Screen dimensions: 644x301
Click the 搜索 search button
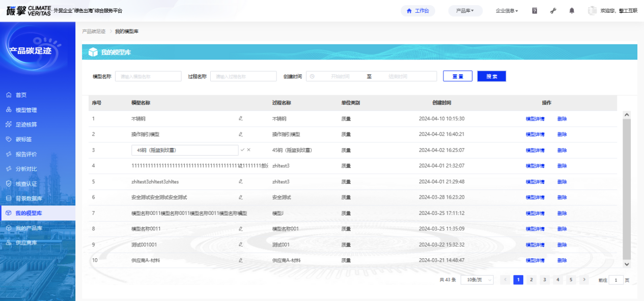[x=491, y=76]
